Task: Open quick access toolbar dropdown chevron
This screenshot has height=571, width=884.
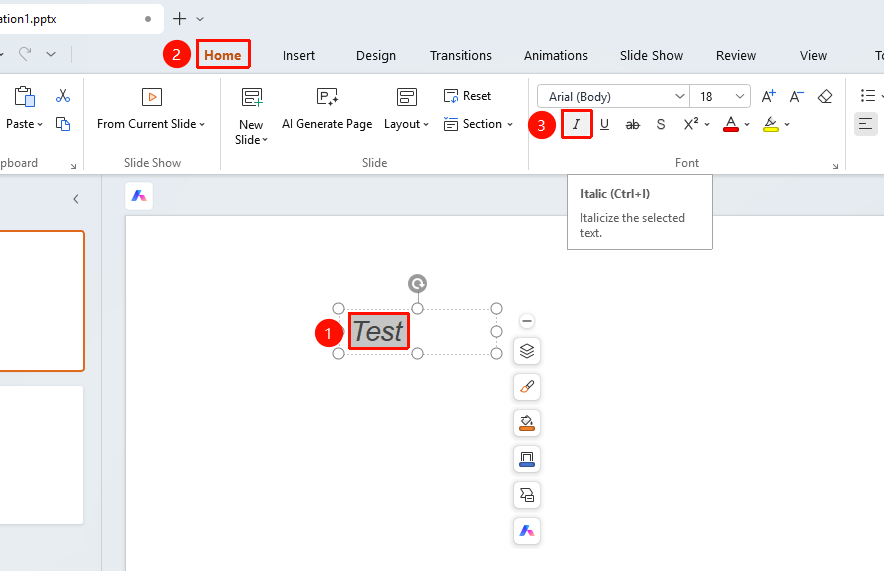Action: tap(51, 54)
